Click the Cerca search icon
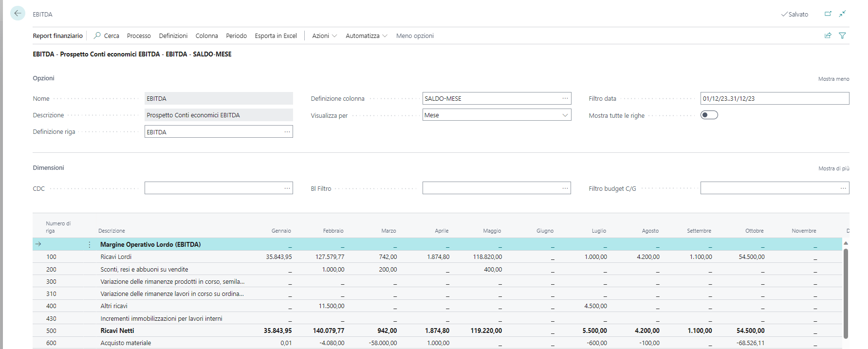 pyautogui.click(x=97, y=36)
